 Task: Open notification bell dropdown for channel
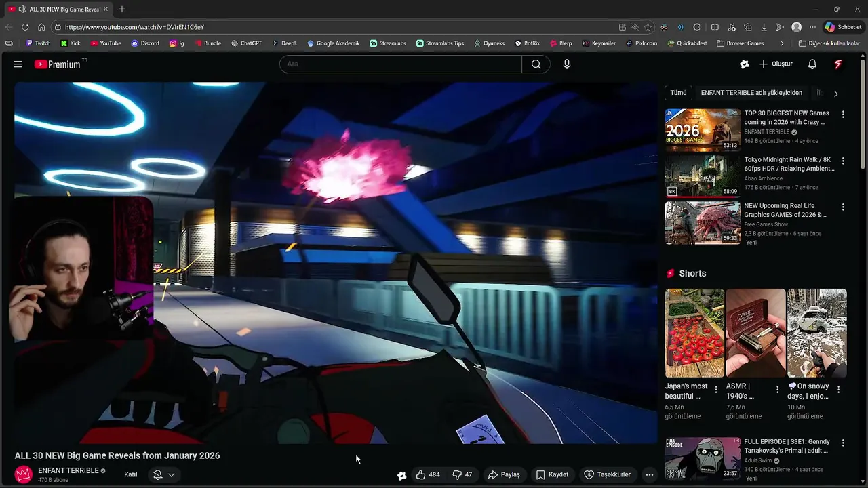click(164, 474)
